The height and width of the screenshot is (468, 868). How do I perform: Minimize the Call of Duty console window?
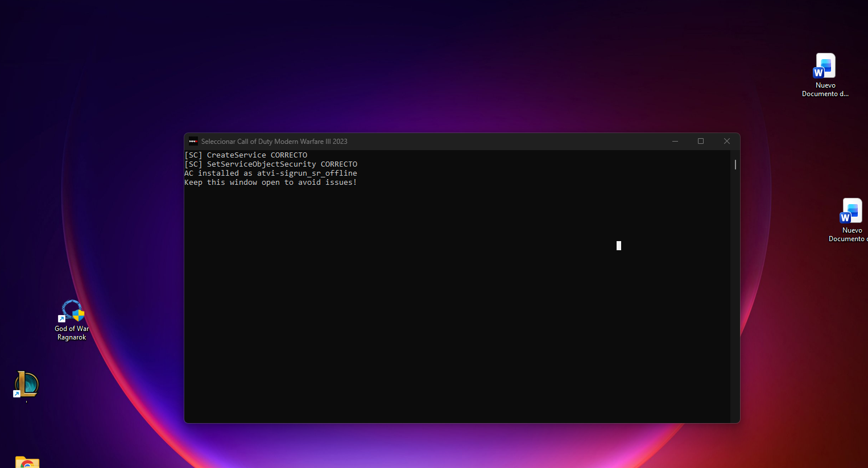click(x=675, y=142)
